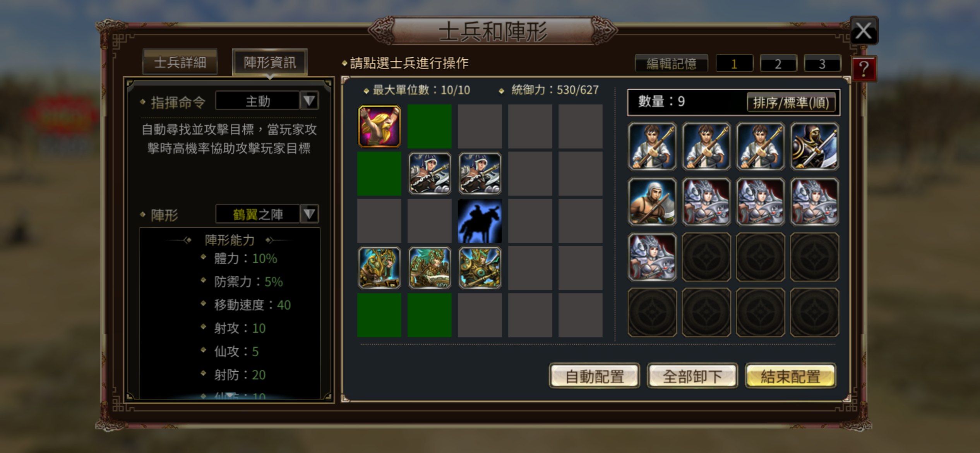Click the 編輯記憶 button

pos(672,63)
